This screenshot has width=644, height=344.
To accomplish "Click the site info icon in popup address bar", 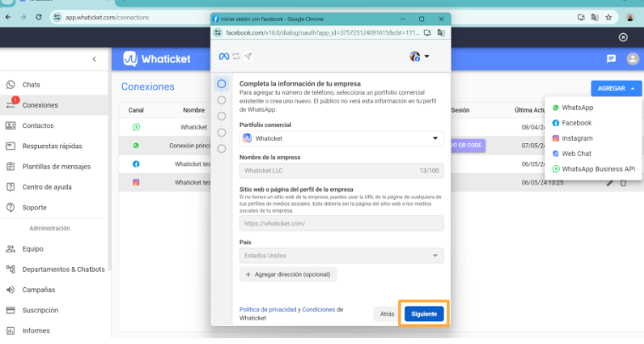I will click(218, 33).
